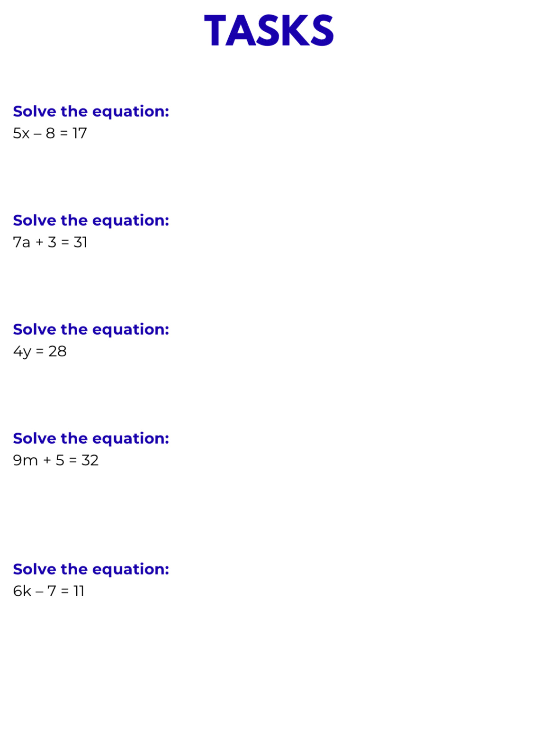The width and height of the screenshot is (539, 756).
Task: Click the heading above 4y = 28
Action: pyautogui.click(x=91, y=329)
